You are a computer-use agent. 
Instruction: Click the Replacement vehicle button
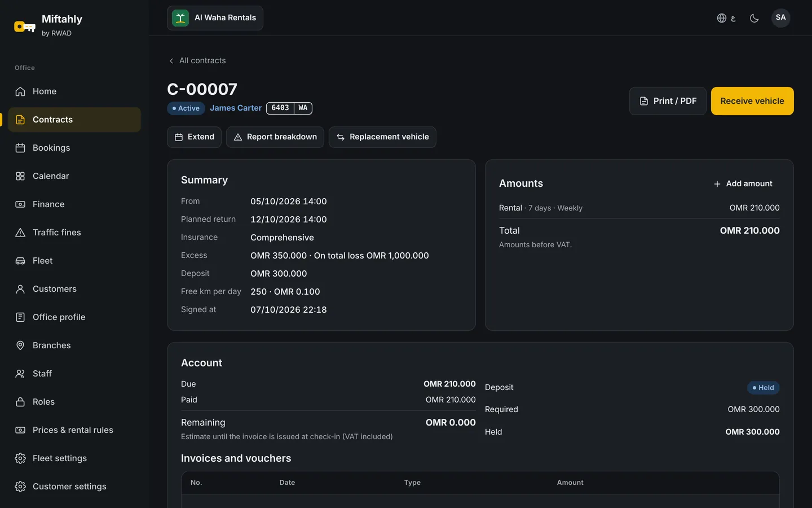pyautogui.click(x=382, y=137)
